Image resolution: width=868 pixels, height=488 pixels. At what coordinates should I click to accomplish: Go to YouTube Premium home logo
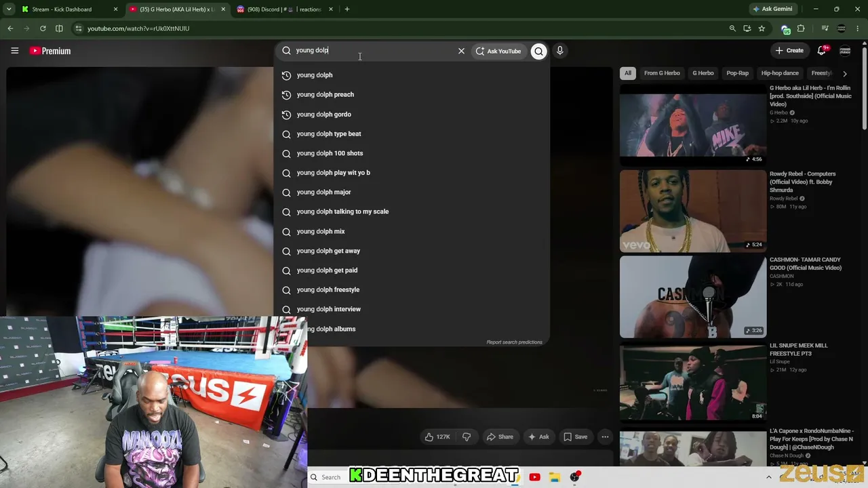[50, 51]
